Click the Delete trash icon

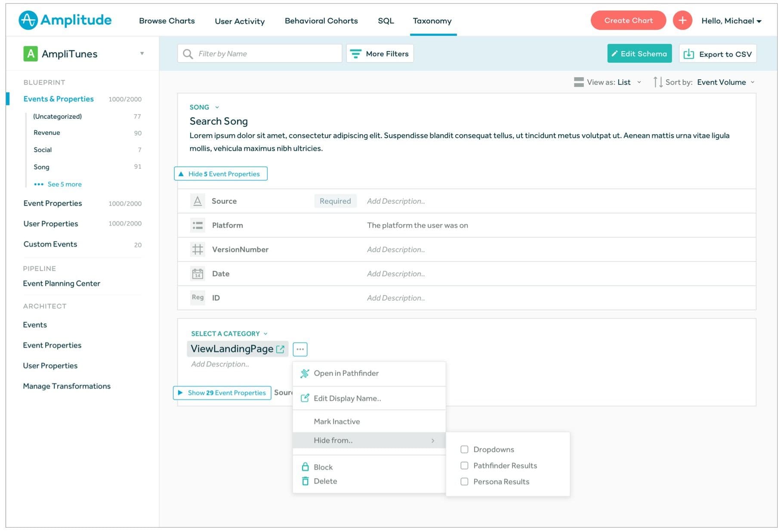pos(305,481)
